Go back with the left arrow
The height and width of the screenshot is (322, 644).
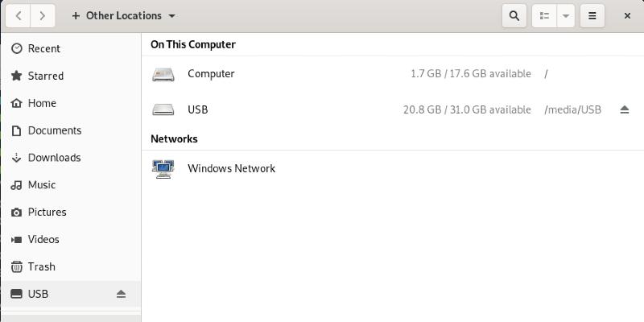tap(18, 16)
